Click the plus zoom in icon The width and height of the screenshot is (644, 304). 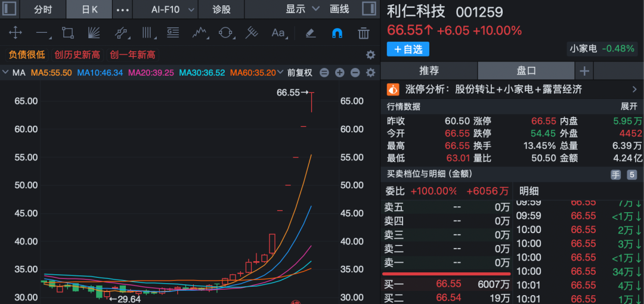340,73
